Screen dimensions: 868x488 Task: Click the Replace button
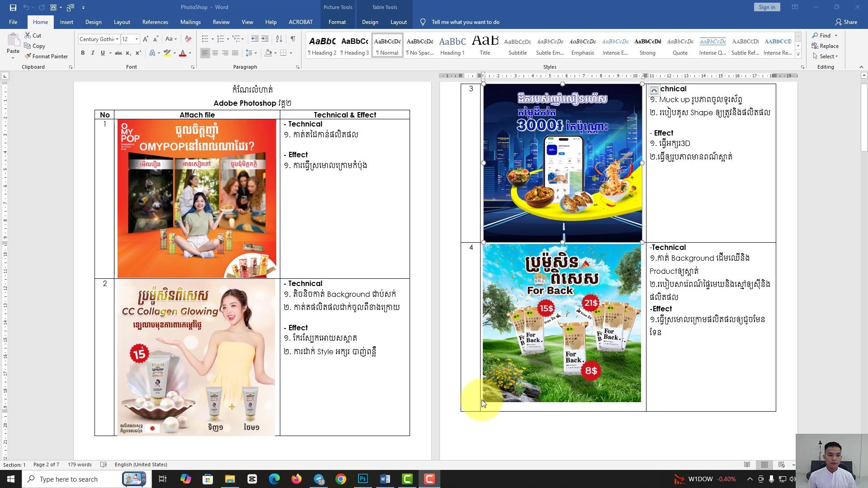[x=826, y=46]
